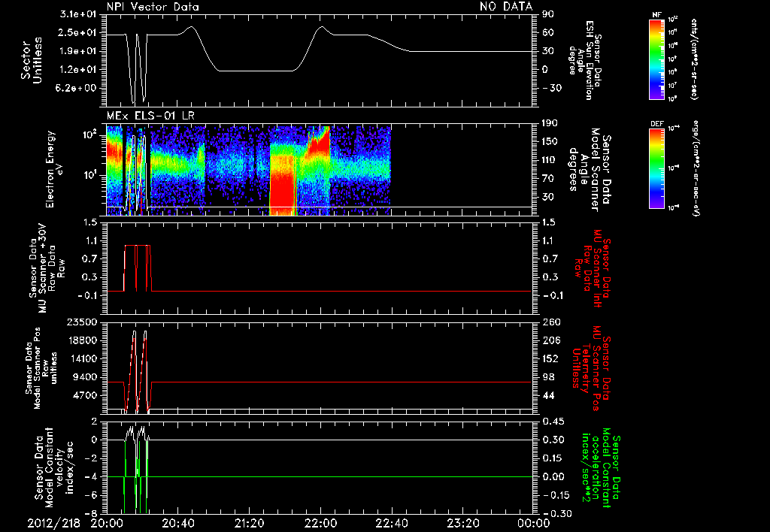This screenshot has width=770, height=532.
Task: Click the NF flux color bar
Action: (x=657, y=59)
